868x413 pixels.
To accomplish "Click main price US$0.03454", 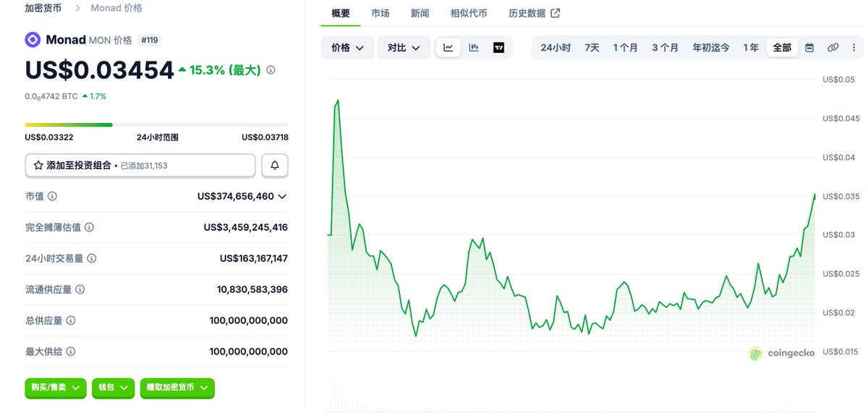I will pos(100,69).
